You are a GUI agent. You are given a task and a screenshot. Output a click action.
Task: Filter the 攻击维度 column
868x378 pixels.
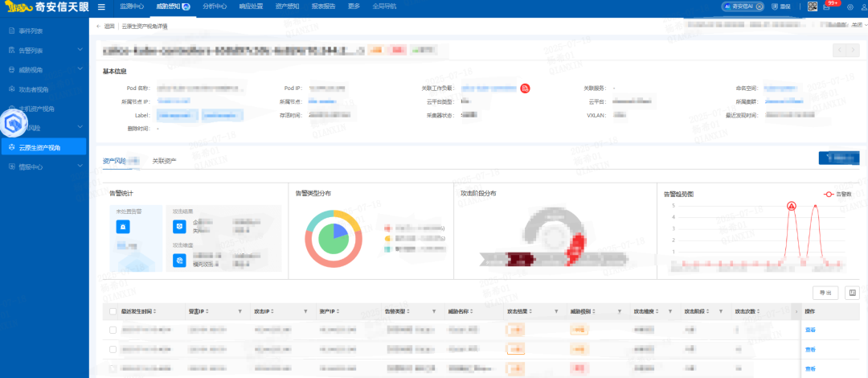[x=669, y=311]
